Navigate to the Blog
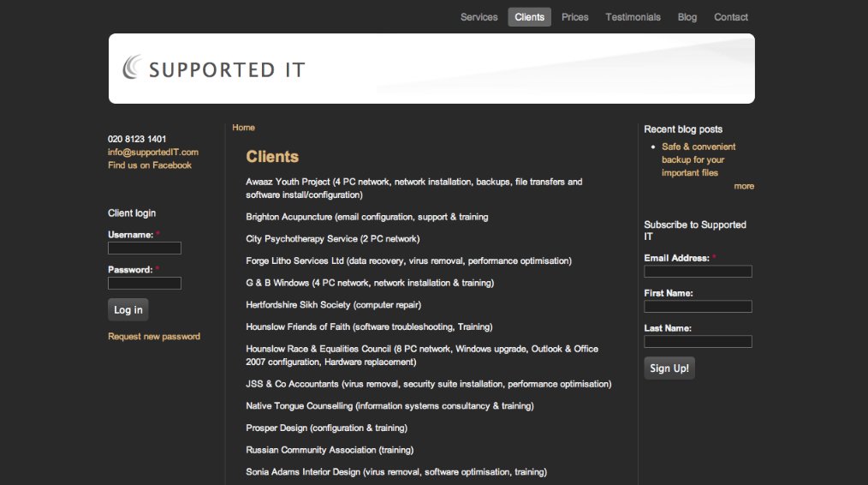Image resolution: width=868 pixels, height=485 pixels. click(x=687, y=17)
